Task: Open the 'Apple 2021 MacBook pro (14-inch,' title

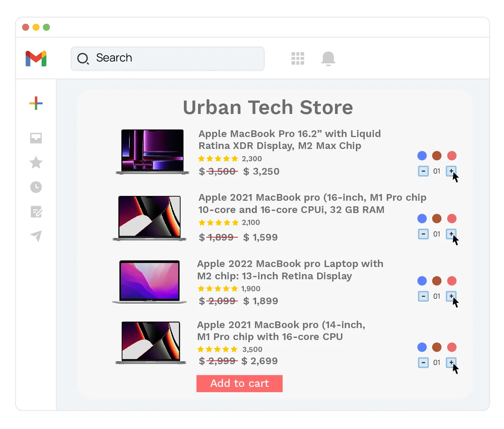Action: pos(281,325)
